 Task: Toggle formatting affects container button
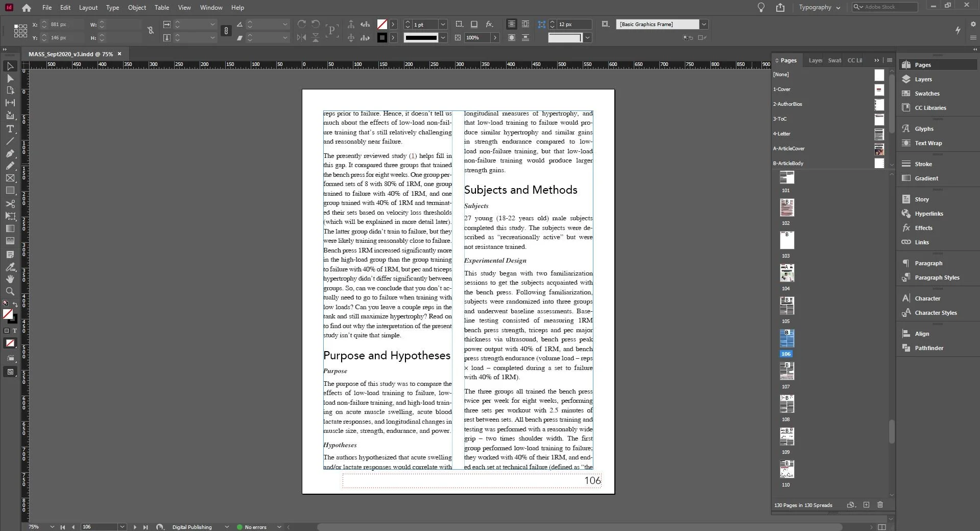7,331
